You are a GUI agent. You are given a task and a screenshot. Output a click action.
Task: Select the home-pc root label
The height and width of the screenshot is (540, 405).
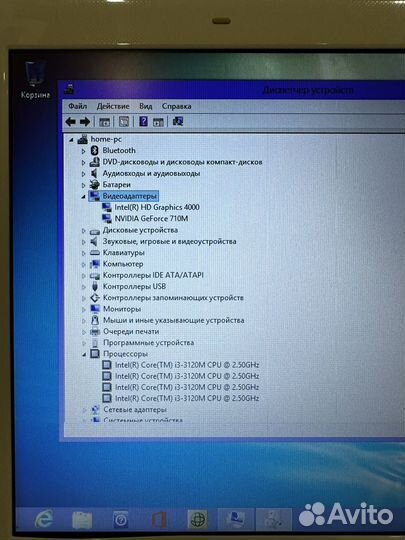pyautogui.click(x=106, y=139)
